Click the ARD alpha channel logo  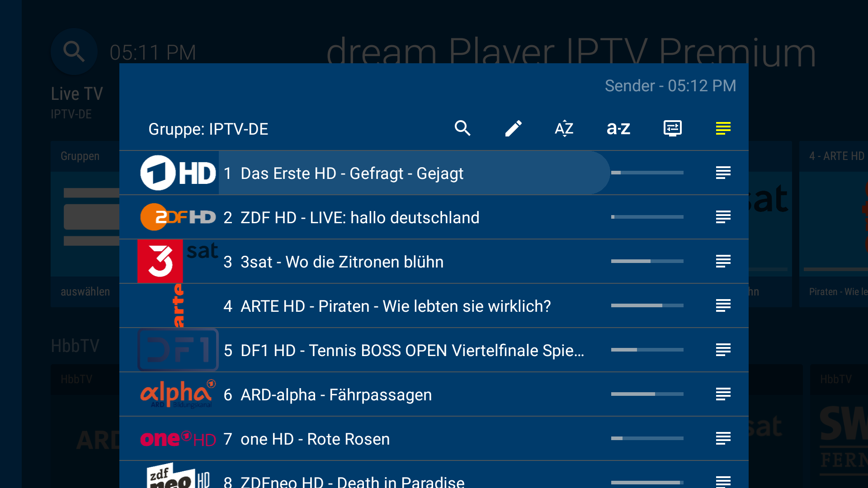click(178, 394)
